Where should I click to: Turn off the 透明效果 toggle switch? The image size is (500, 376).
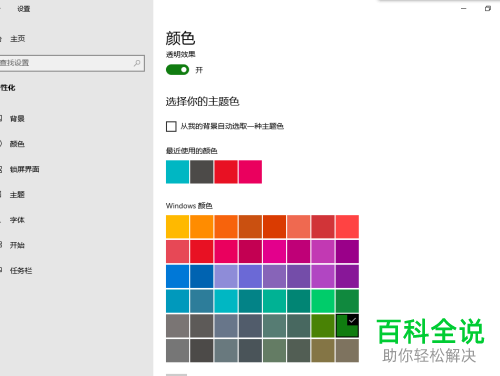(x=177, y=70)
